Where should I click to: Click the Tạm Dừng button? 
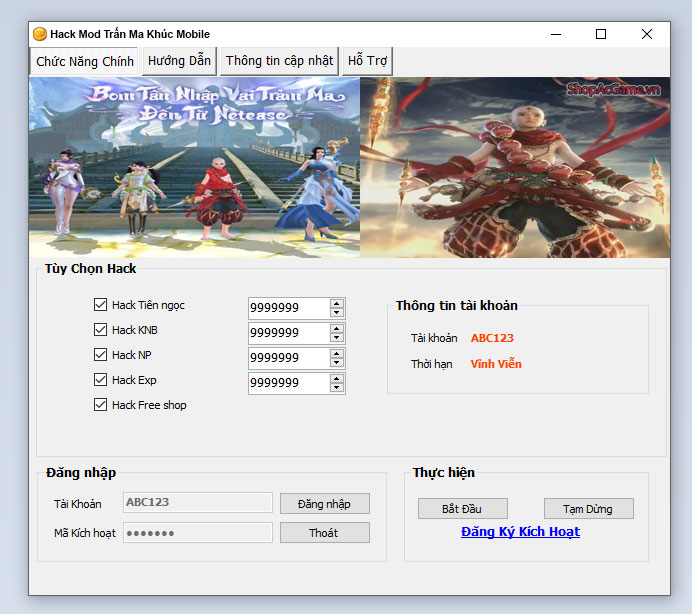589,509
